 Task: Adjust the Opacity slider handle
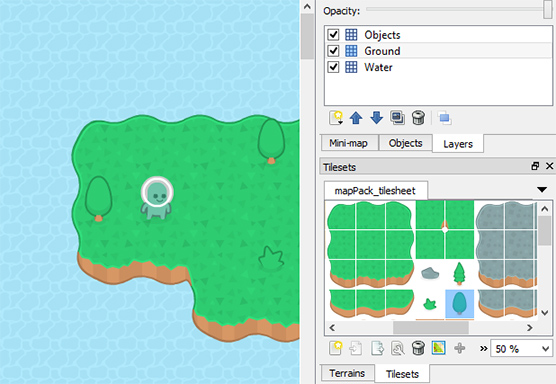548,10
